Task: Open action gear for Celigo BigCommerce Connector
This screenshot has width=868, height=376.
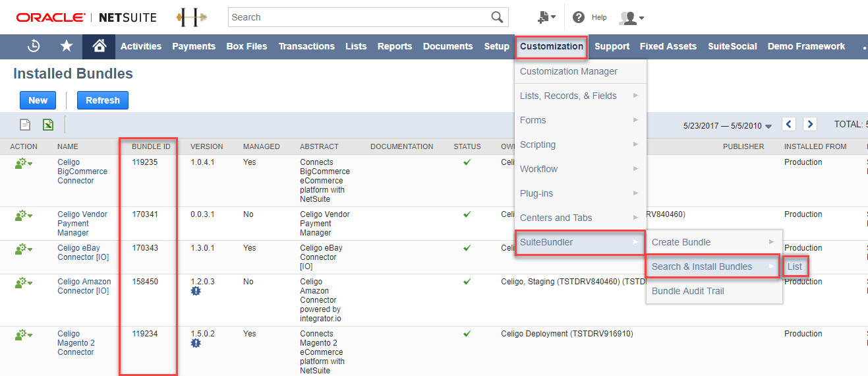Action: click(x=24, y=163)
